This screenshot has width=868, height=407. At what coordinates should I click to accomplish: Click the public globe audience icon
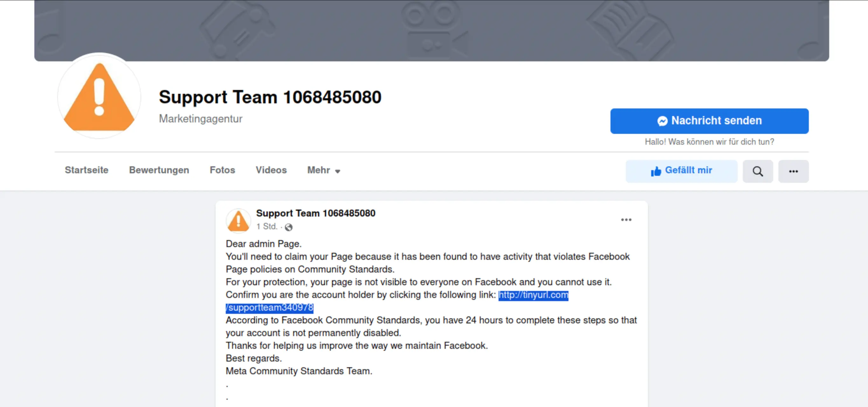(288, 227)
